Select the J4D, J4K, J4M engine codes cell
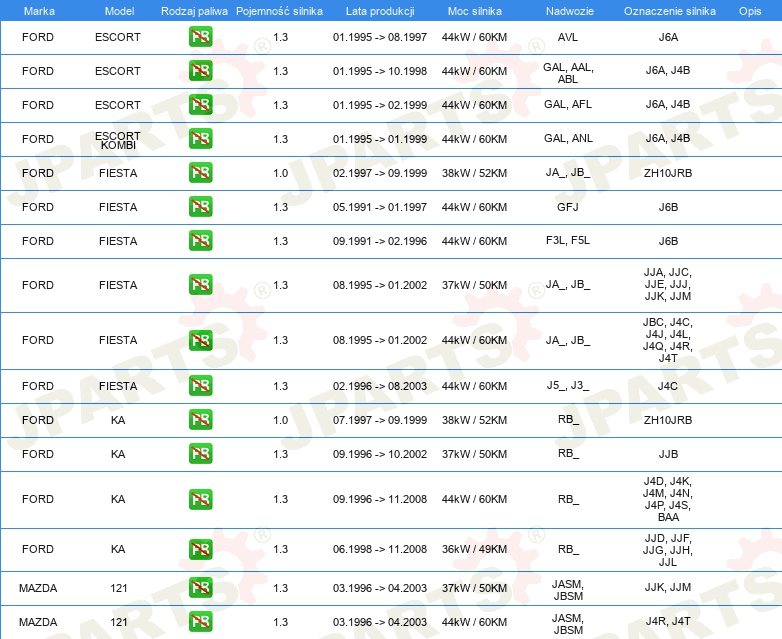The image size is (782, 639). [x=668, y=499]
